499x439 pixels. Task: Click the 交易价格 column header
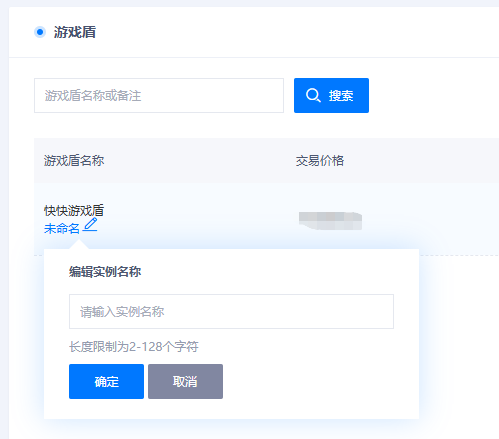point(320,160)
